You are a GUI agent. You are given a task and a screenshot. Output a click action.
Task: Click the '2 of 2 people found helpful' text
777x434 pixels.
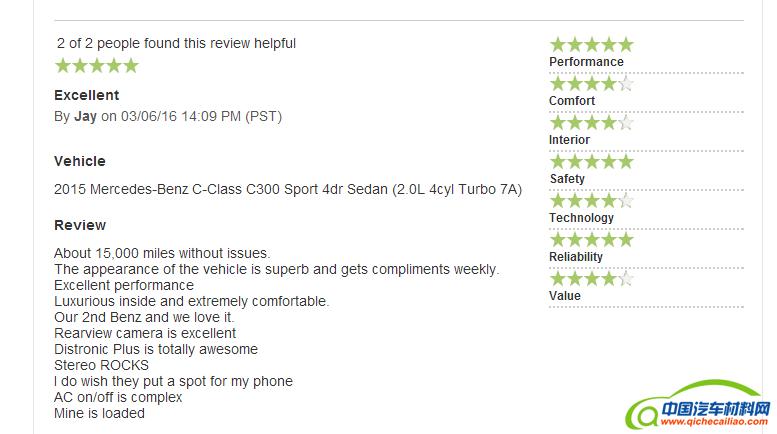pos(176,43)
